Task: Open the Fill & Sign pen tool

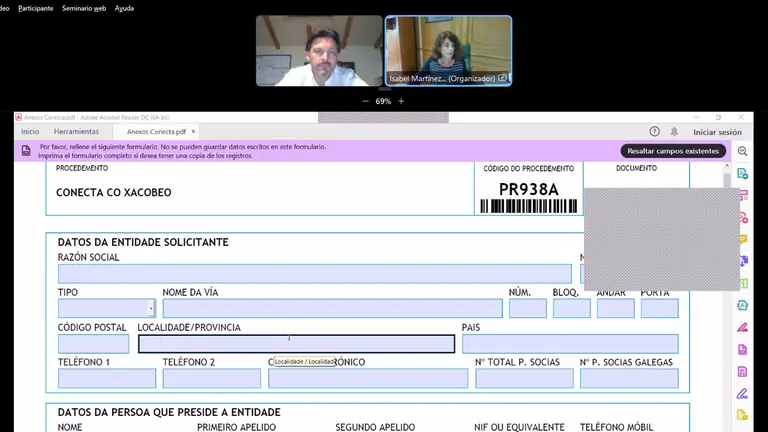Action: click(742, 327)
